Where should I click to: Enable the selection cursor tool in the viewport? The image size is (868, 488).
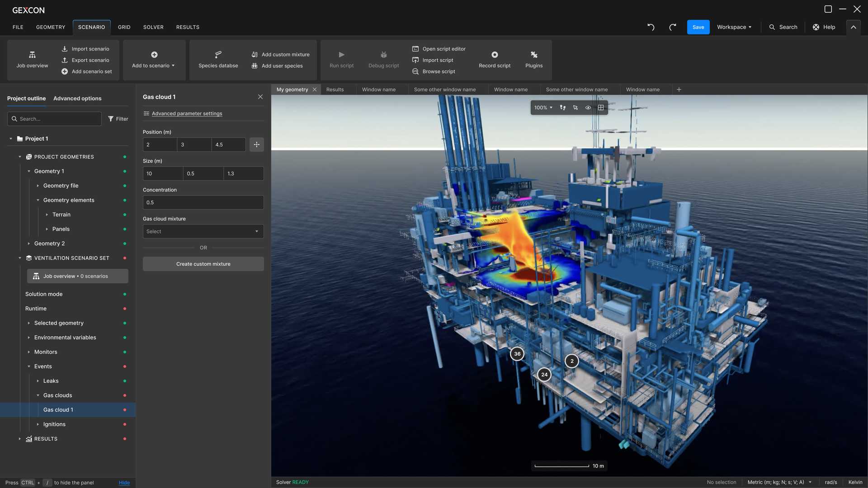coord(576,108)
